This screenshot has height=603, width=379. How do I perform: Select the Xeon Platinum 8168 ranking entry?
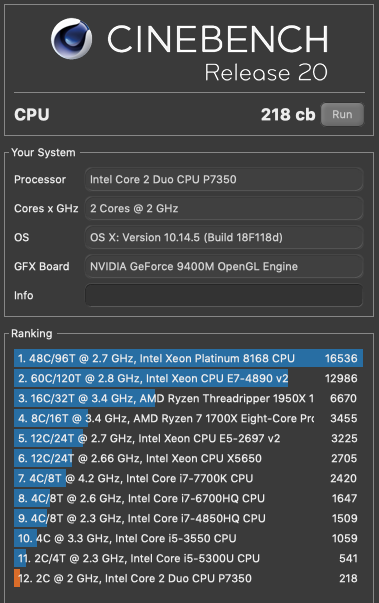click(x=188, y=358)
